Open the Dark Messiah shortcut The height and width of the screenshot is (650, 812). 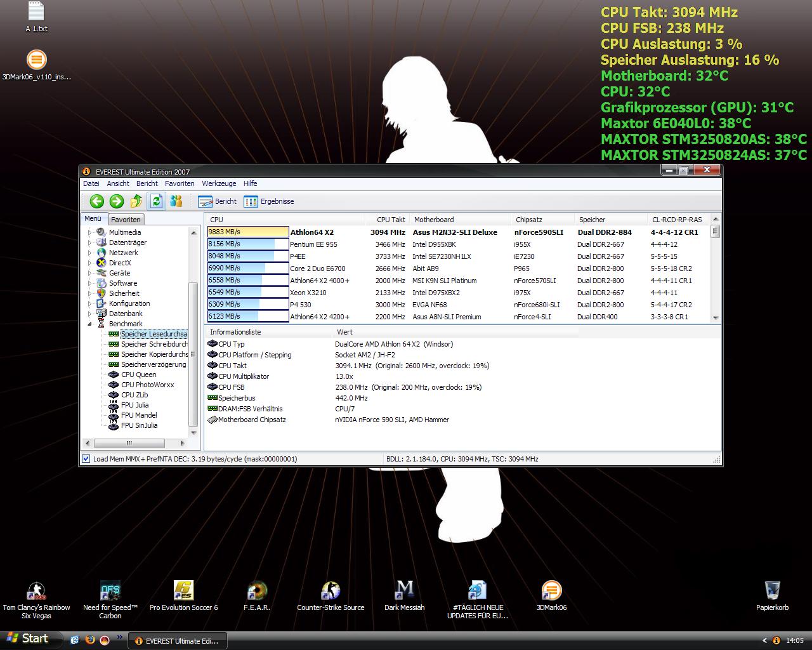(x=404, y=596)
